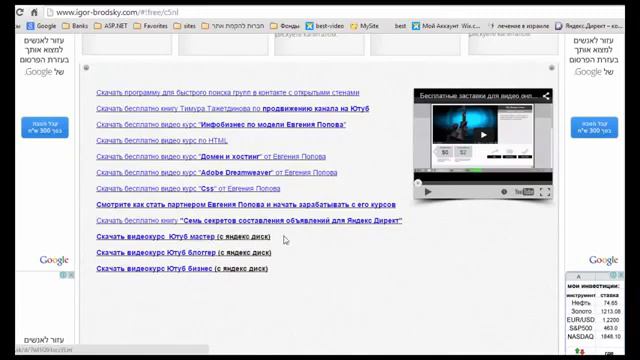Screen dimensions: 640x360
Task: Open the sites bookmarks folder
Action: 185,26
